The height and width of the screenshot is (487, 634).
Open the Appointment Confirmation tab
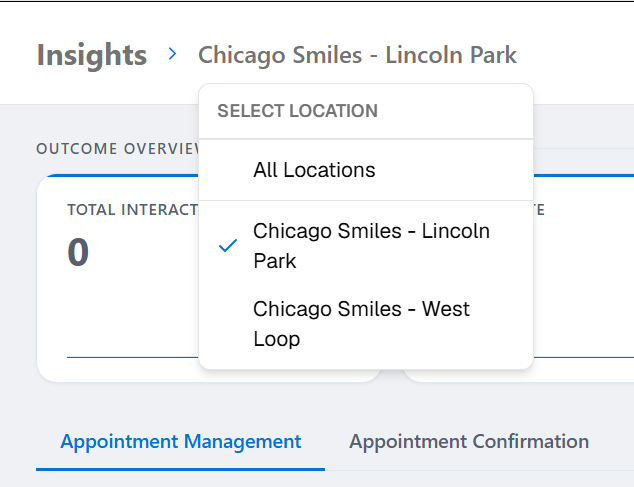(x=468, y=441)
